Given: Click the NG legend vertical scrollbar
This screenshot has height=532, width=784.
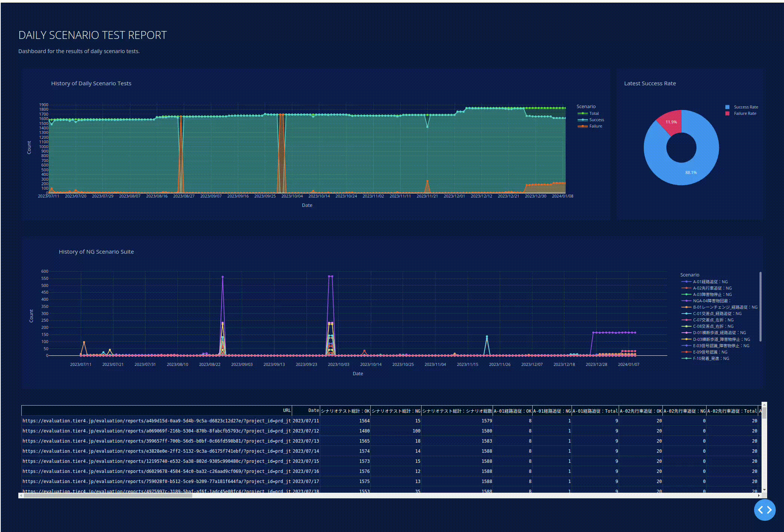Looking at the screenshot, I should click(x=760, y=307).
